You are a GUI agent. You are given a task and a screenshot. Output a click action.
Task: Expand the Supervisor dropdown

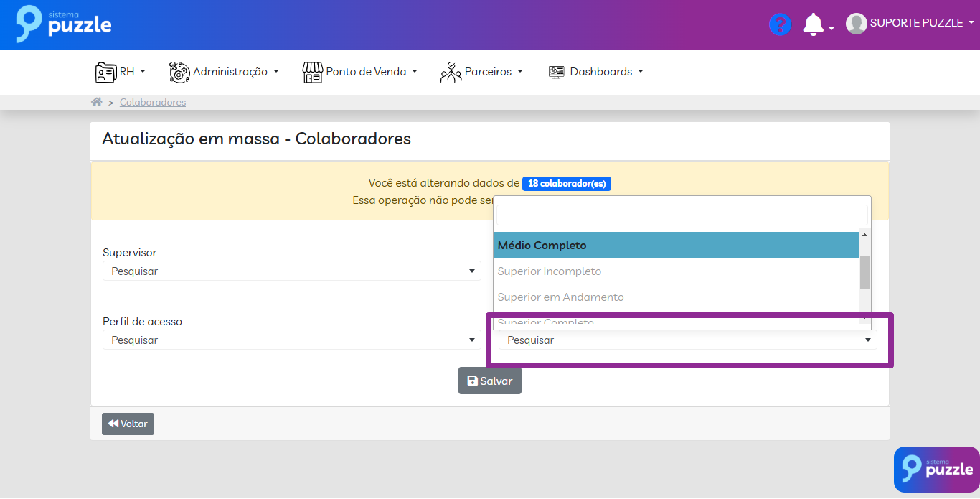tap(291, 271)
